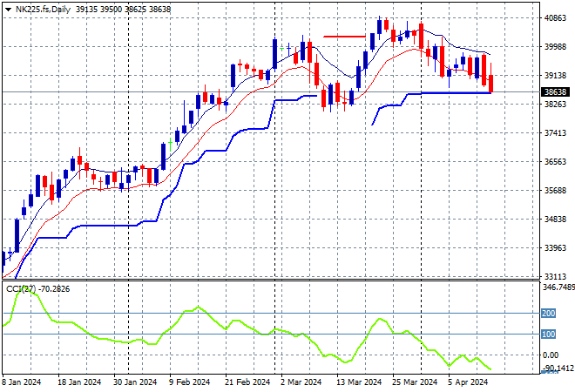Click the 8 Jan 2024 date label
Screen dimensions: 575x392
tap(24, 382)
